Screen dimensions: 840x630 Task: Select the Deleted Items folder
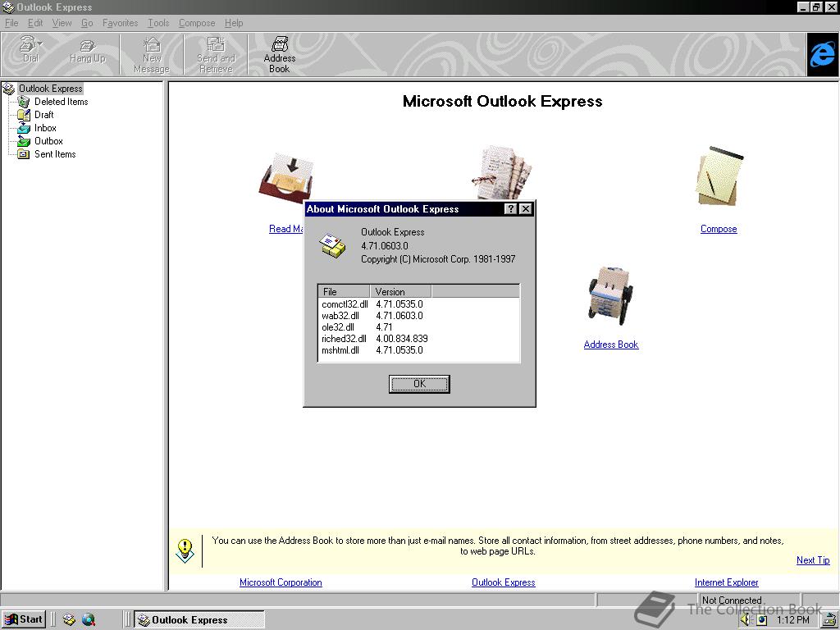61,101
